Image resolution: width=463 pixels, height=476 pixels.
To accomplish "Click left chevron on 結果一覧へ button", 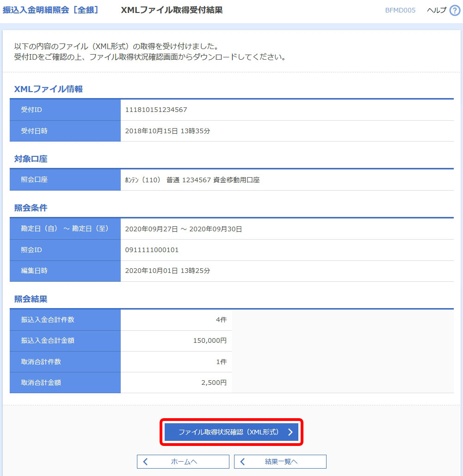I will [x=242, y=462].
